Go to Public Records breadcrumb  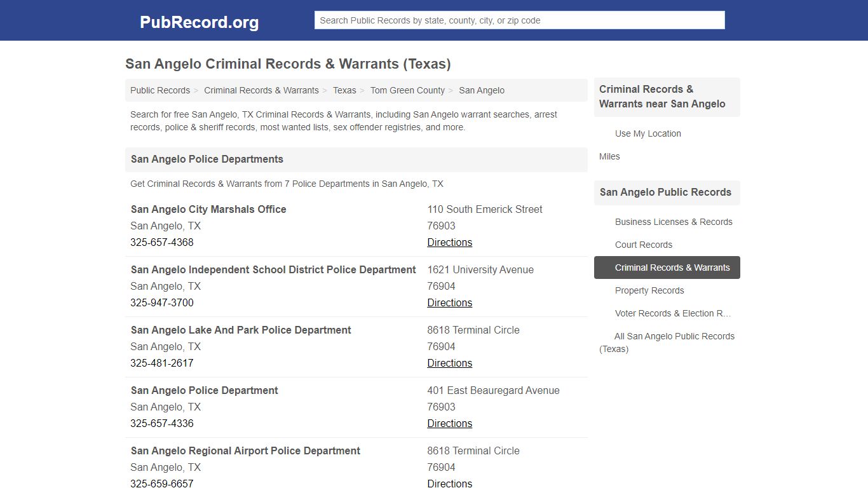(160, 90)
